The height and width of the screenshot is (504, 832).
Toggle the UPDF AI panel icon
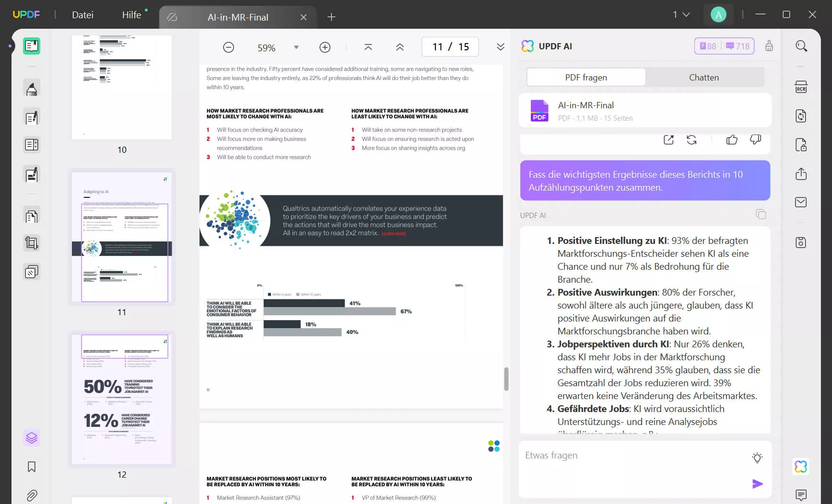[801, 466]
